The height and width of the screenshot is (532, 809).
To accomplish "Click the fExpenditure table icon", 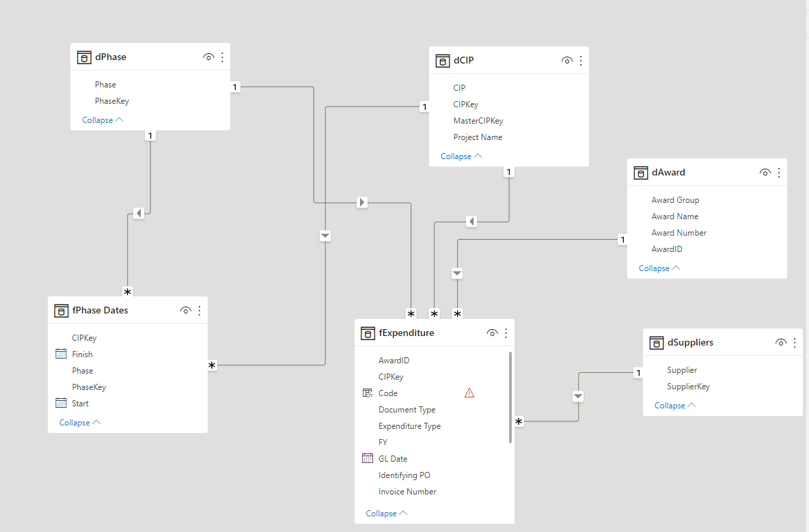I will pos(368,333).
